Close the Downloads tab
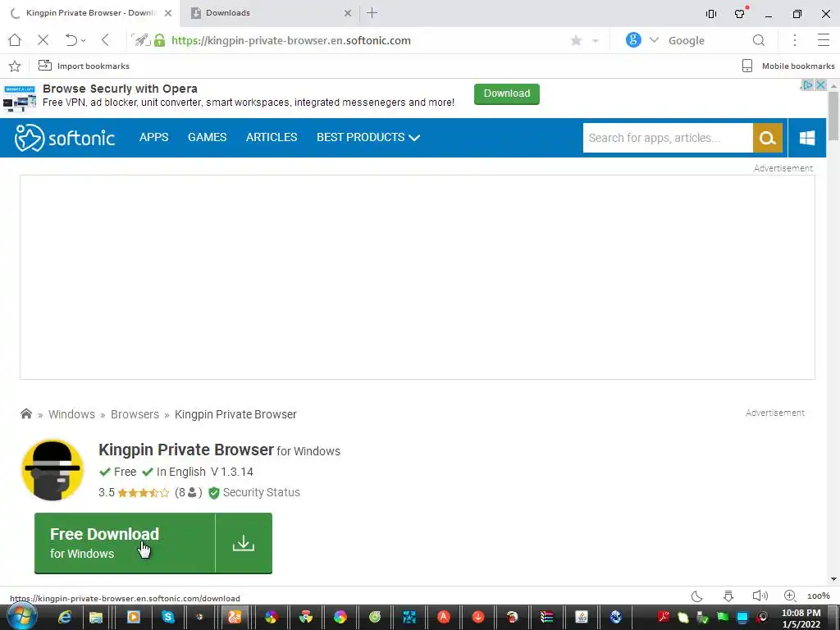 pos(348,13)
